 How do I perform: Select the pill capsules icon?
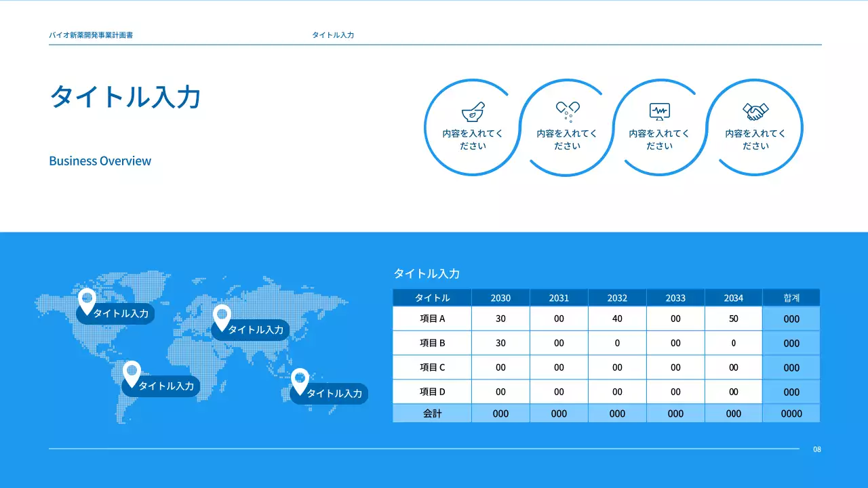point(567,110)
